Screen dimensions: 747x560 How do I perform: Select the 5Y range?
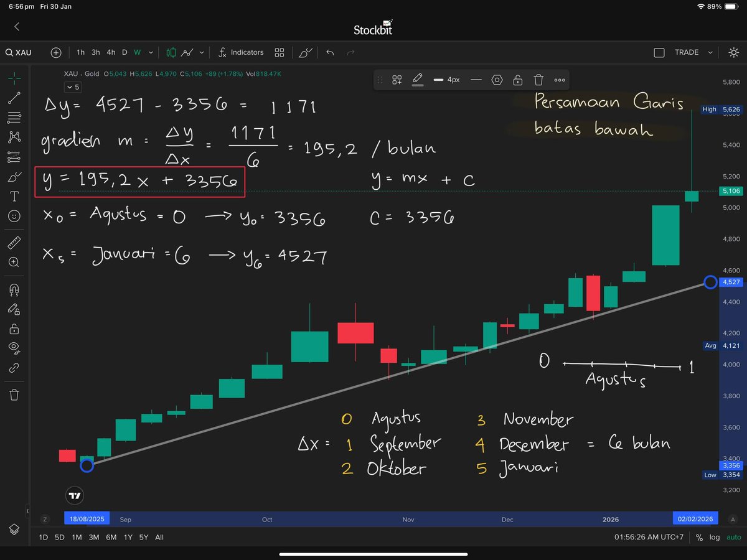click(144, 537)
